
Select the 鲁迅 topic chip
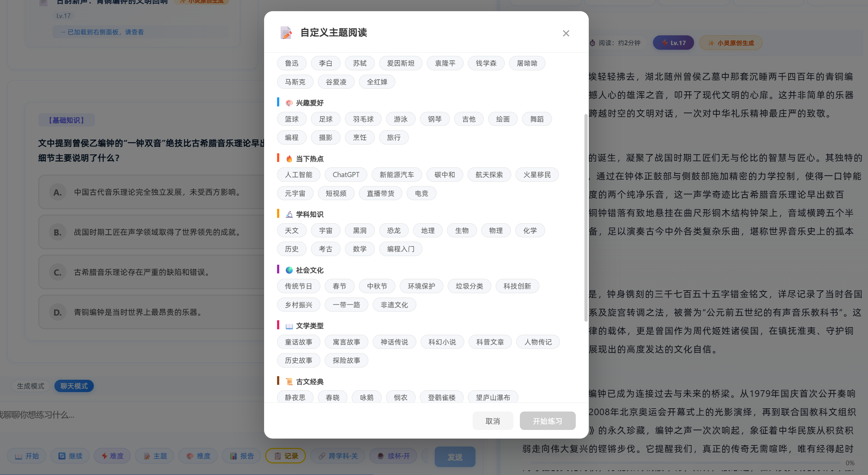click(291, 63)
